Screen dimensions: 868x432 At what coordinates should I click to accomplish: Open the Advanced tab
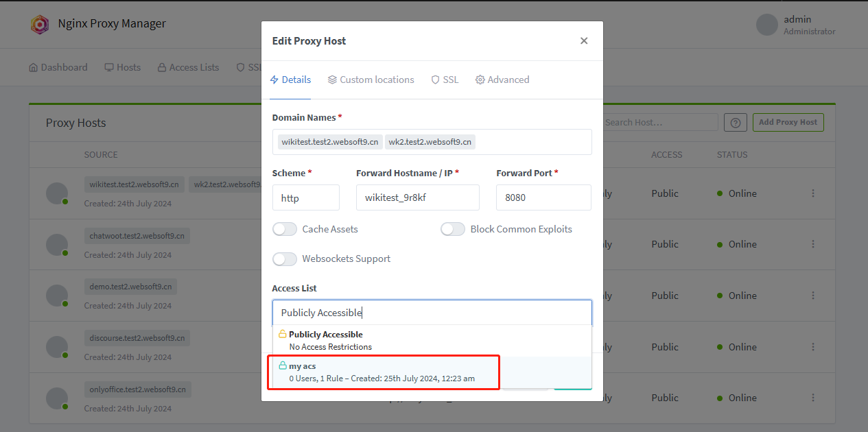502,80
